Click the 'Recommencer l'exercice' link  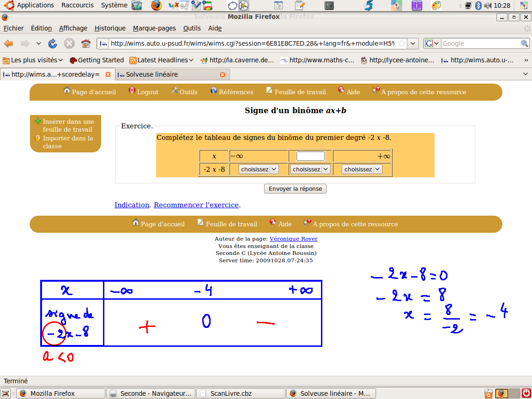[196, 205]
